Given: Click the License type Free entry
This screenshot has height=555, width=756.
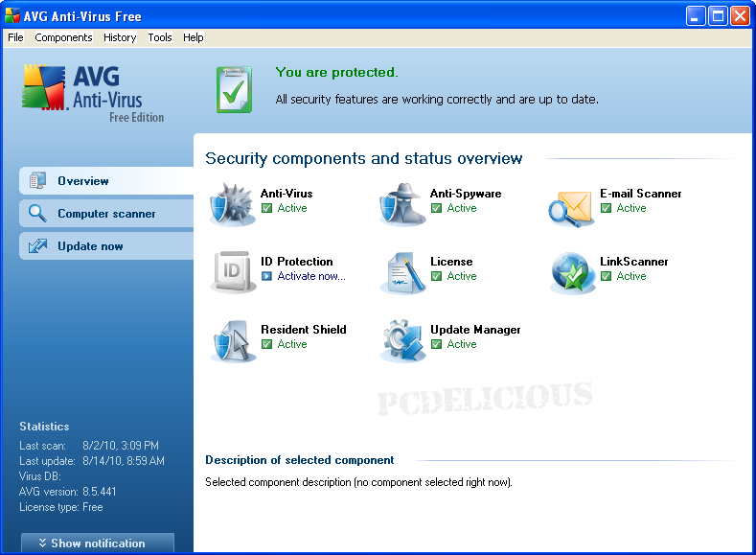Looking at the screenshot, I should tap(60, 507).
